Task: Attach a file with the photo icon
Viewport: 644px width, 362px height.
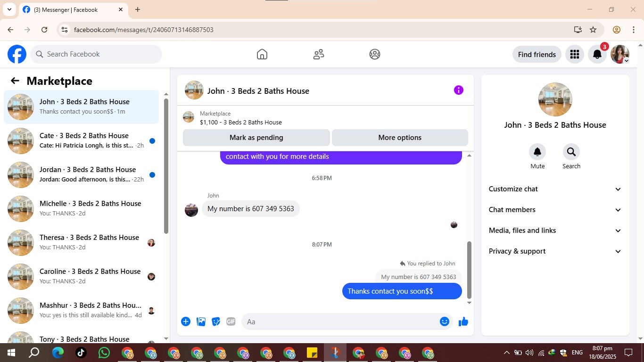Action: [201, 321]
